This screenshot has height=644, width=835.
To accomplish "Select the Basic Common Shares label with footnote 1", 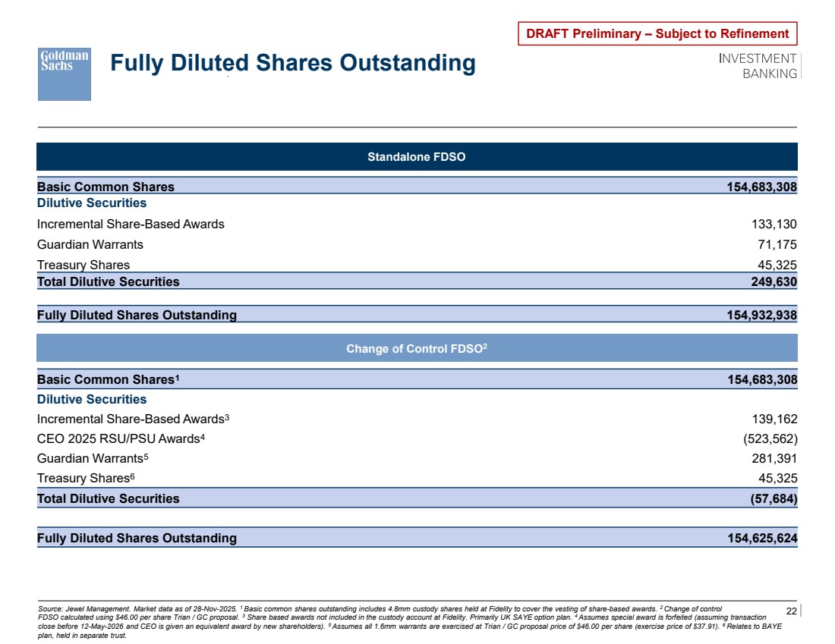I will [x=109, y=379].
